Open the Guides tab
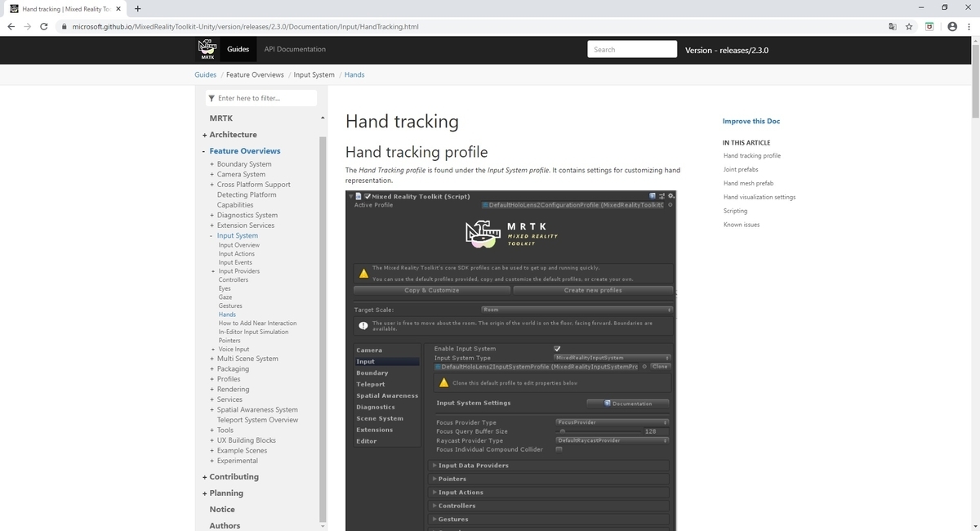The image size is (980, 531). [238, 49]
